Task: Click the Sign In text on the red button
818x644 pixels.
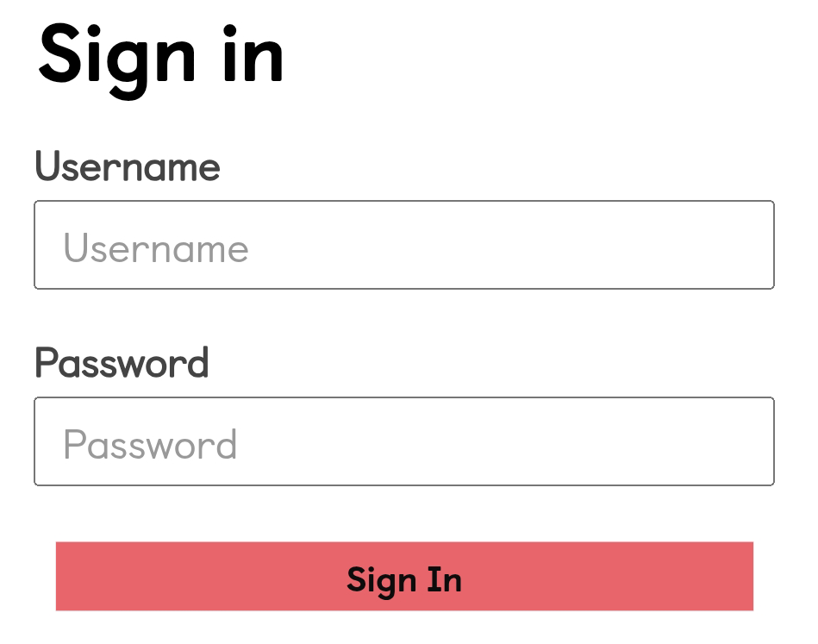Action: 404,579
